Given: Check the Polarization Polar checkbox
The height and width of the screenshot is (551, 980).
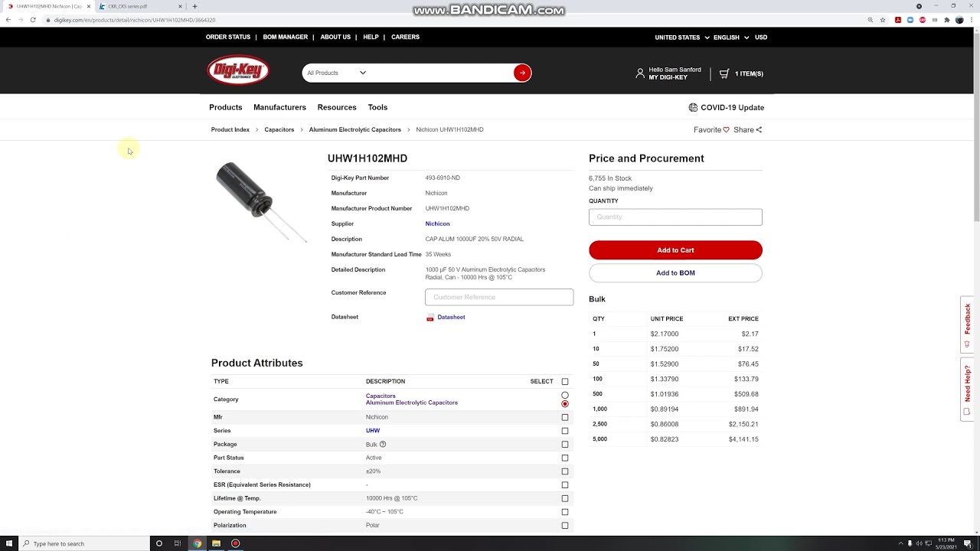Looking at the screenshot, I should (565, 526).
